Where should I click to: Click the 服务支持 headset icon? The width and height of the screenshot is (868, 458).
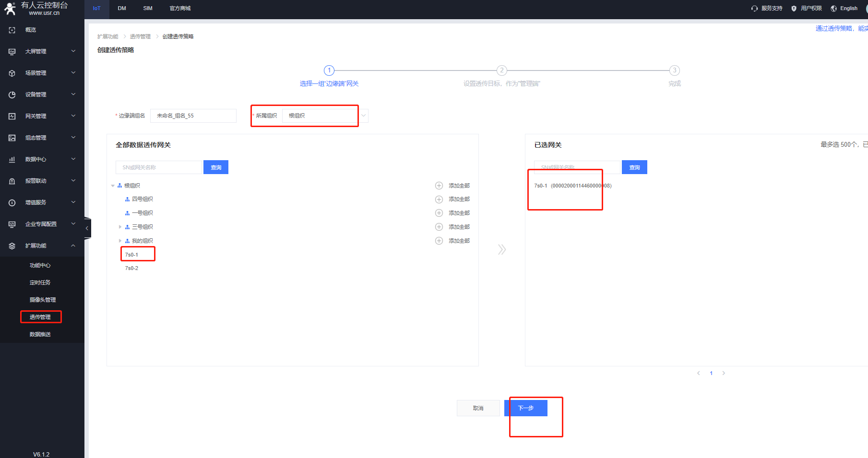pyautogui.click(x=754, y=9)
